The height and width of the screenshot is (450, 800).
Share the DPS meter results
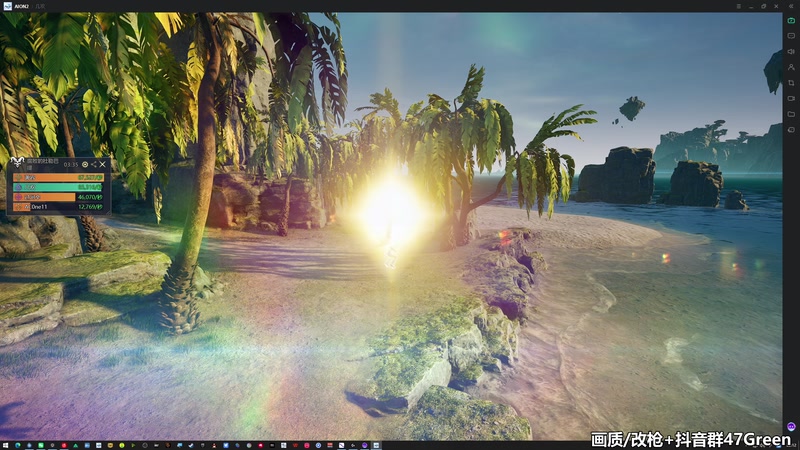94,164
